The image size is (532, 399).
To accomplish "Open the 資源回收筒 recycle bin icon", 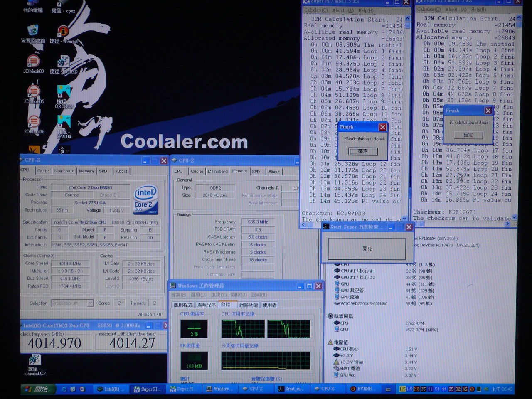I will pos(33,34).
